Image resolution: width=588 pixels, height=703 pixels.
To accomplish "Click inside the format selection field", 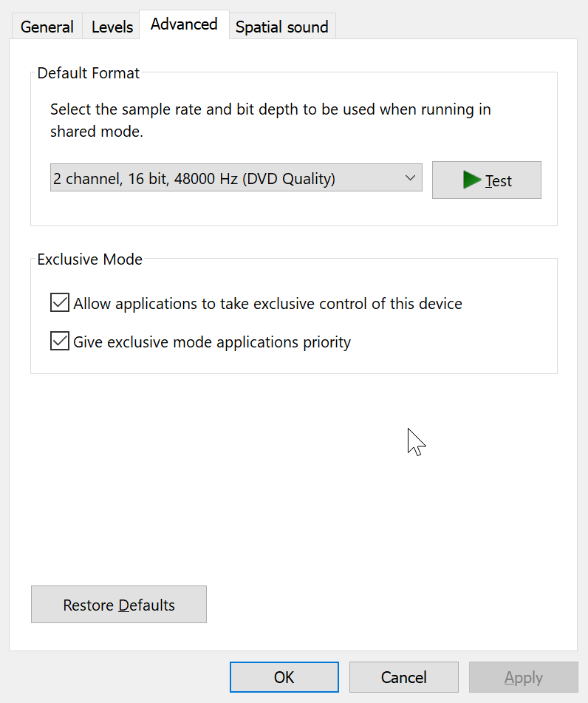I will point(222,177).
